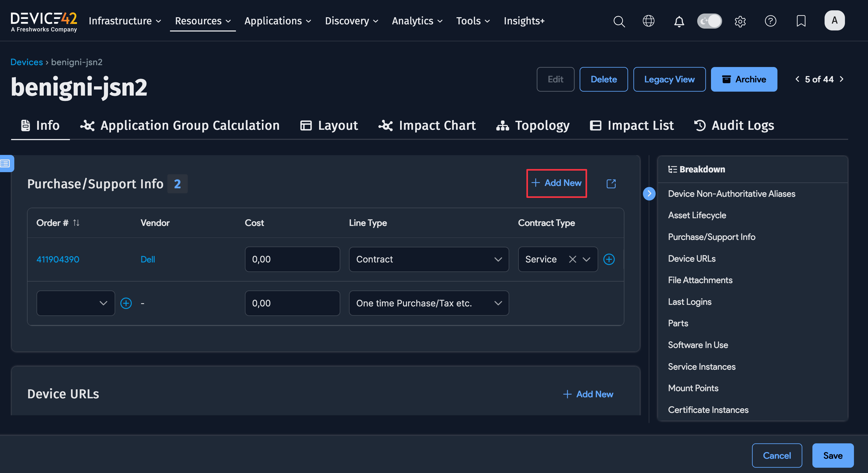
Task: Switch to the Topology tab
Action: tap(533, 125)
